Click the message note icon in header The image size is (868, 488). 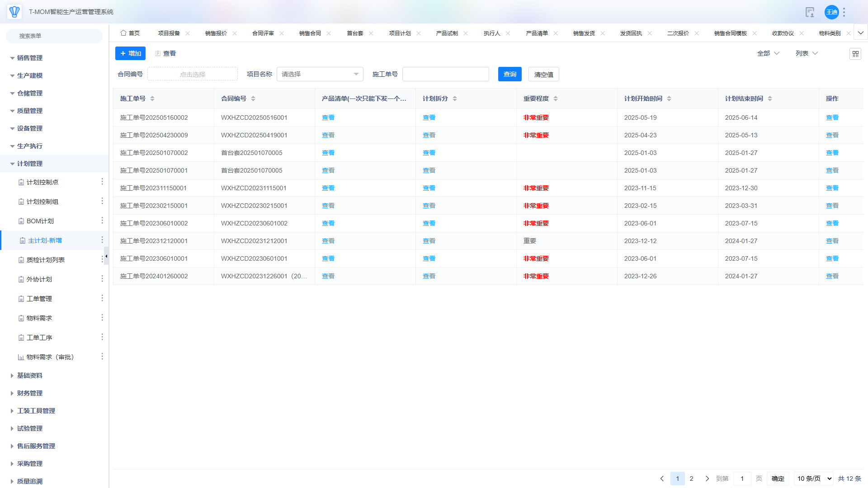(x=810, y=12)
